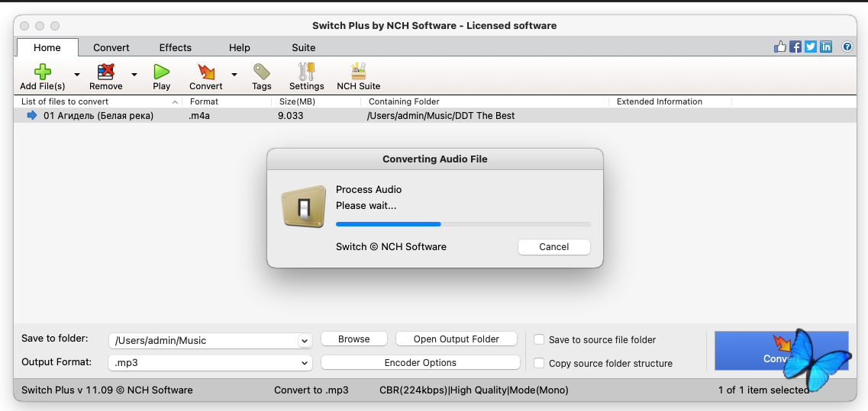This screenshot has width=868, height=411.
Task: Open the Suite tab
Action: pos(304,47)
